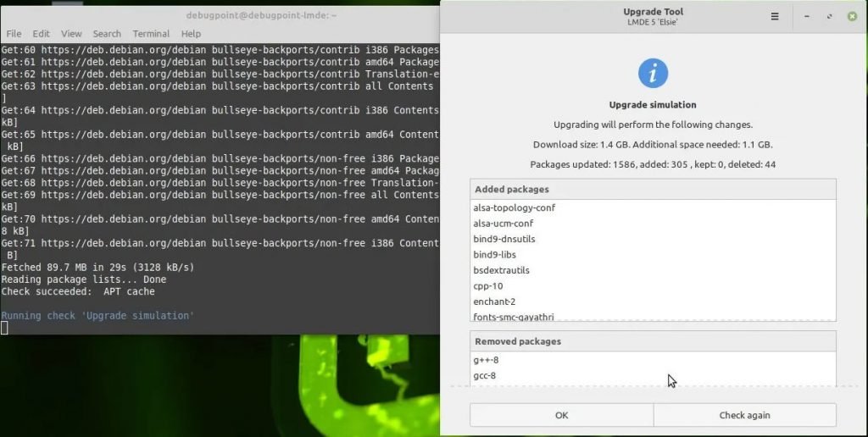This screenshot has height=437, width=868.
Task: Click the OK button
Action: pyautogui.click(x=561, y=416)
